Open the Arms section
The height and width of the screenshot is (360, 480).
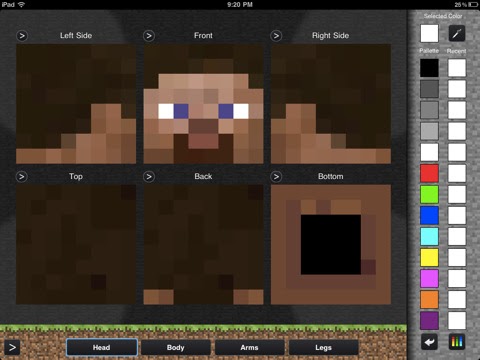tap(249, 347)
